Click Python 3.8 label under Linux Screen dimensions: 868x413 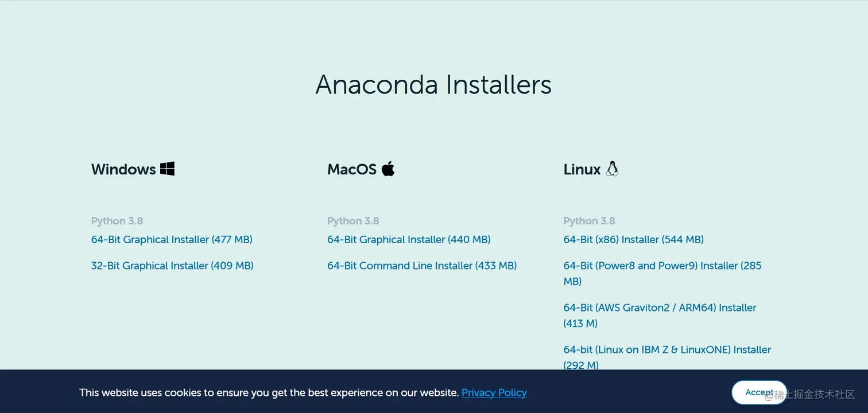[589, 221]
